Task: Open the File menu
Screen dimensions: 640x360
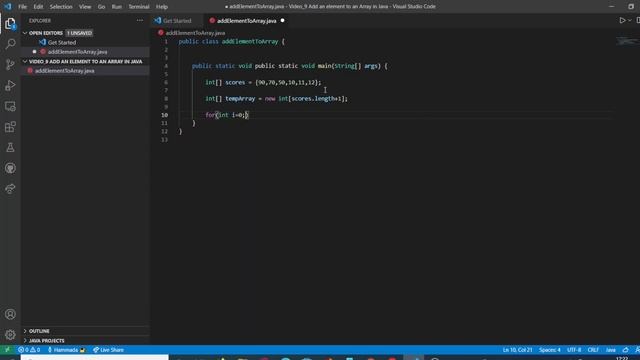Action: click(22, 7)
